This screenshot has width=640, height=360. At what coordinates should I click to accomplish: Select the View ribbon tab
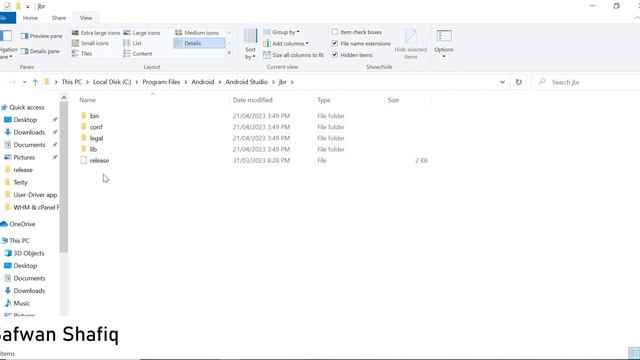[x=86, y=18]
